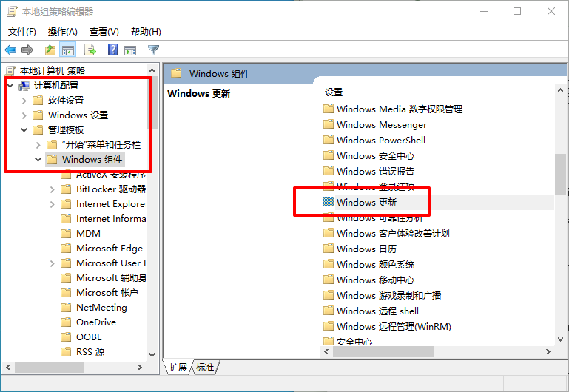Click the Forward arrow toolbar icon
The height and width of the screenshot is (392, 569).
pyautogui.click(x=27, y=50)
